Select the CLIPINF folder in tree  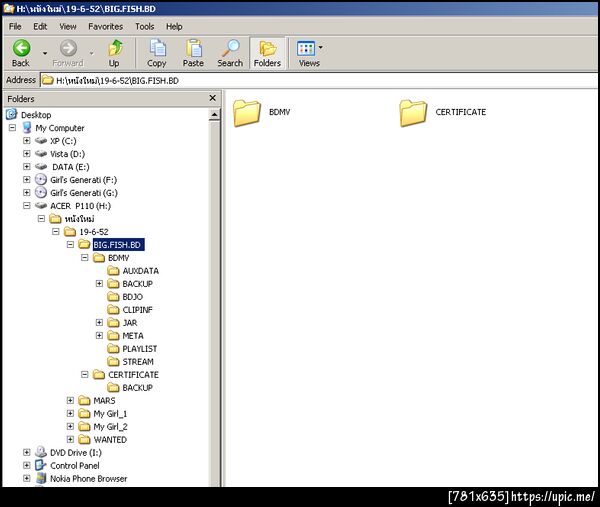click(130, 310)
